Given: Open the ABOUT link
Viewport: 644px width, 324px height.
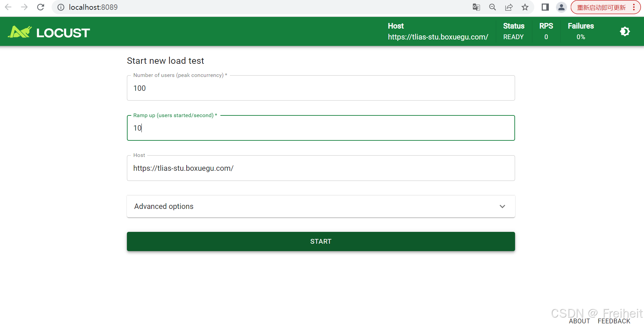Looking at the screenshot, I should pyautogui.click(x=579, y=321).
